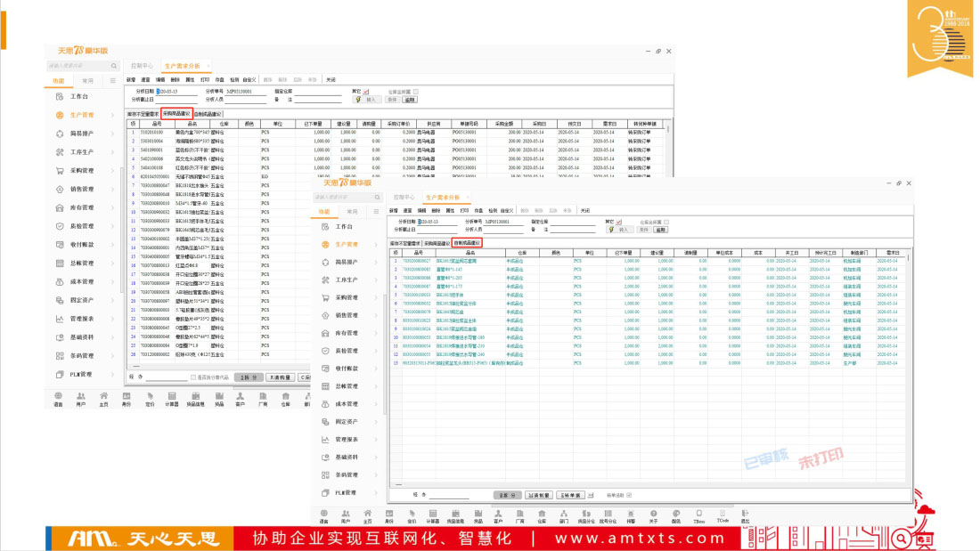Click 部门 icon in front window bottom bar

tap(563, 514)
